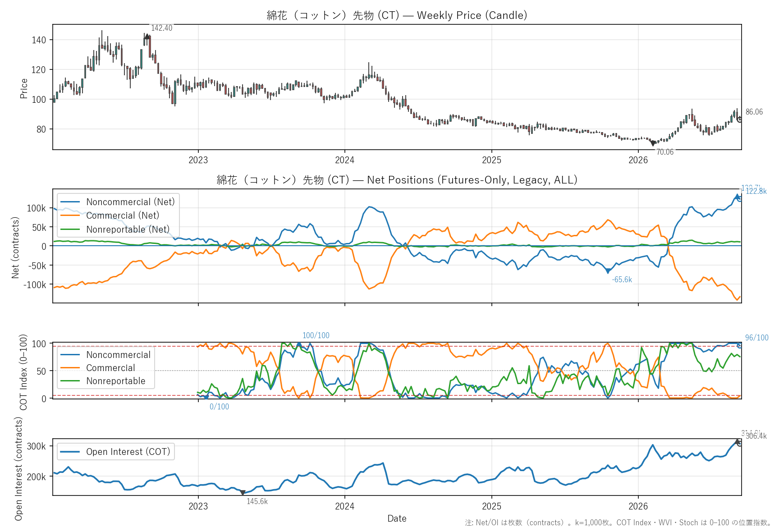Select the Date x-axis label
Screen dimensions: 779x532
coord(397,518)
